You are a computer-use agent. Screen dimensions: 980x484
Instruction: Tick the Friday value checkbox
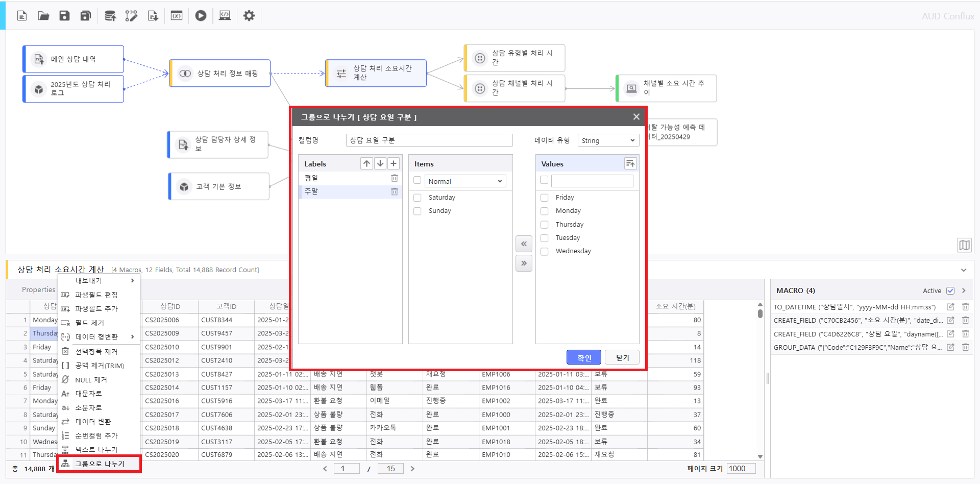(544, 198)
